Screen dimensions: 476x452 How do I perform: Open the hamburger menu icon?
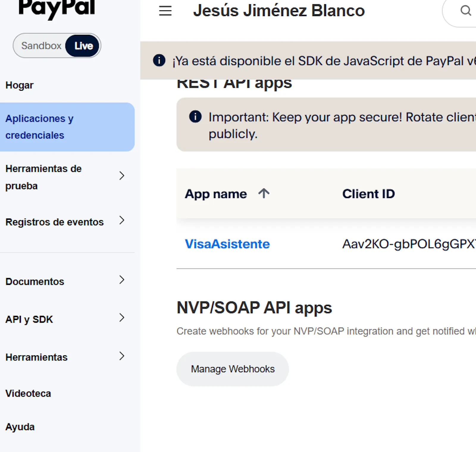tap(165, 11)
